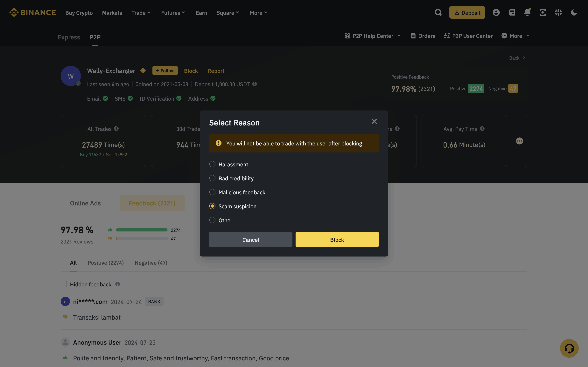Open the Futures dropdown menu
Image resolution: width=588 pixels, height=367 pixels.
point(173,13)
